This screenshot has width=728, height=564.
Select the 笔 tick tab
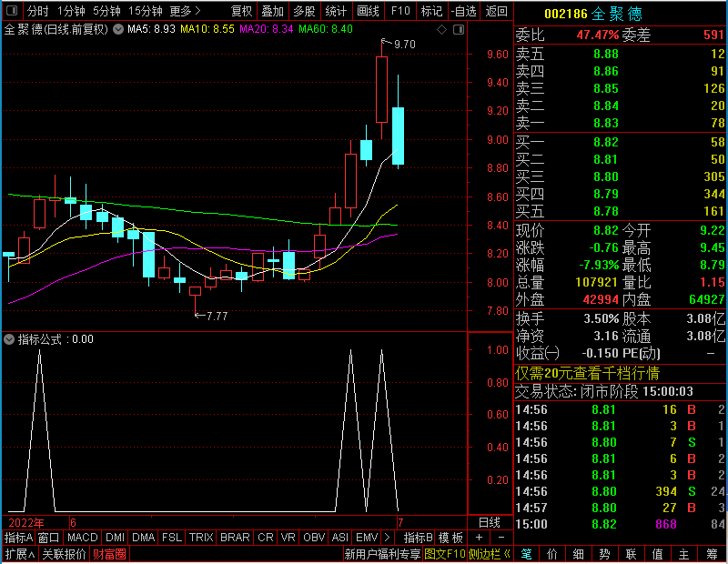pos(526,554)
